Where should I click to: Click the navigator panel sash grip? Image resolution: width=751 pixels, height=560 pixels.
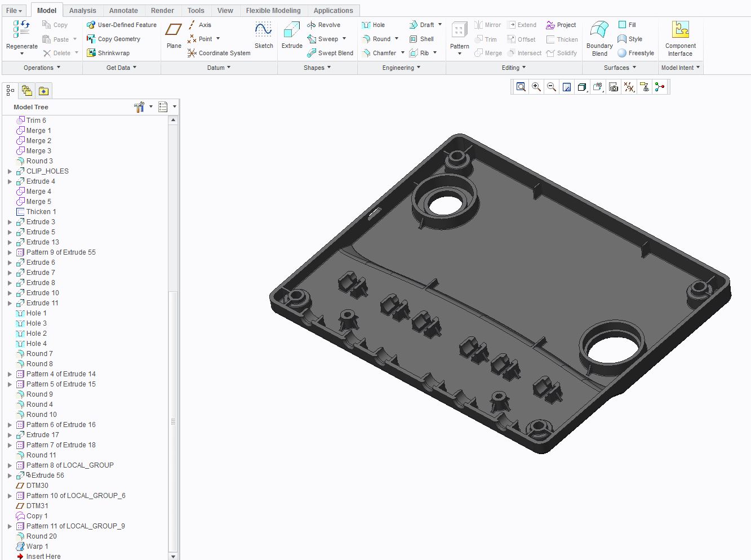[173, 421]
